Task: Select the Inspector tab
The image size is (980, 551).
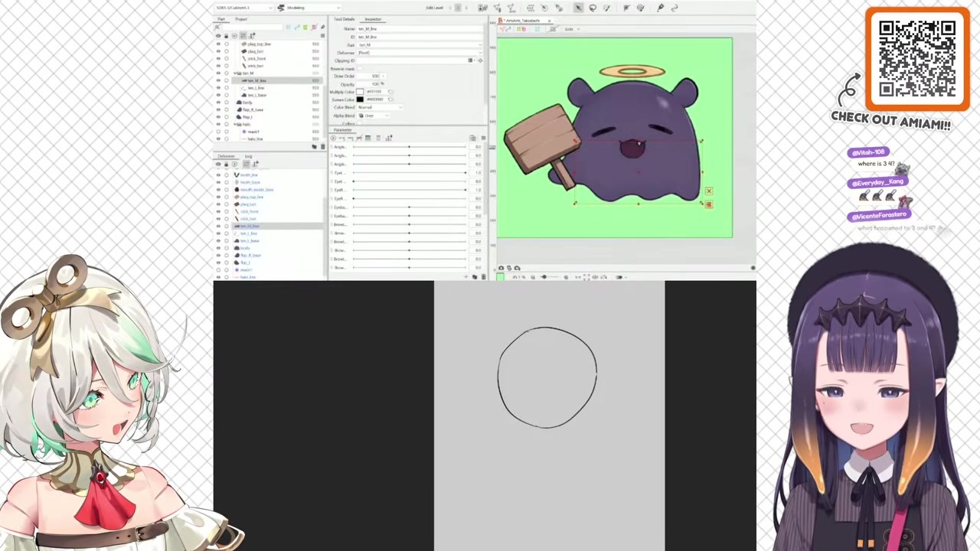Action: pos(373,19)
